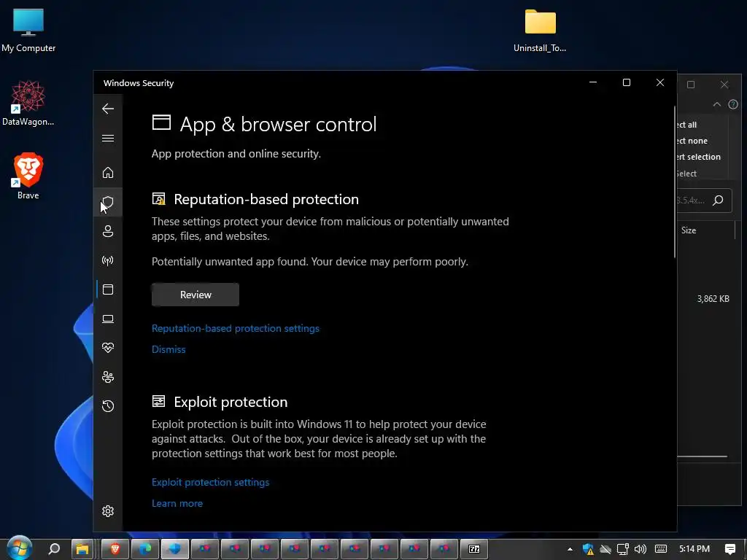Viewport: 747px width, 560px height.
Task: Click the Exploit protection heading
Action: 231,402
